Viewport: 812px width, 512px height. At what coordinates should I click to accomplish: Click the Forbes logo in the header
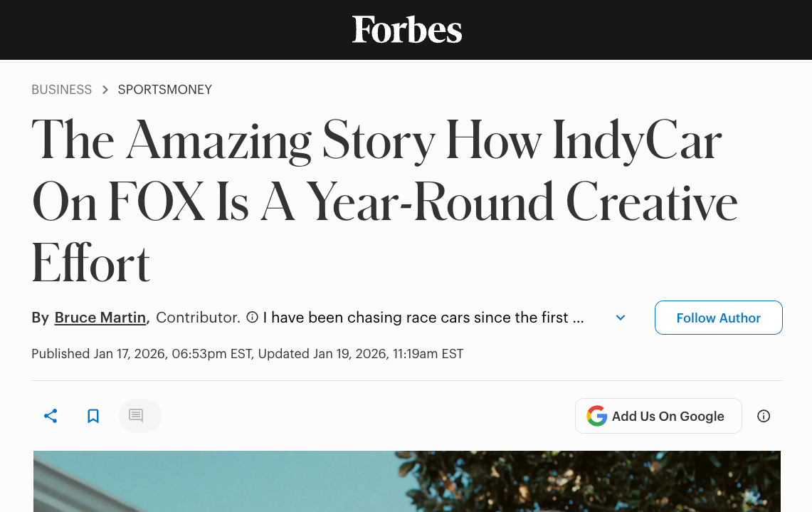click(406, 29)
